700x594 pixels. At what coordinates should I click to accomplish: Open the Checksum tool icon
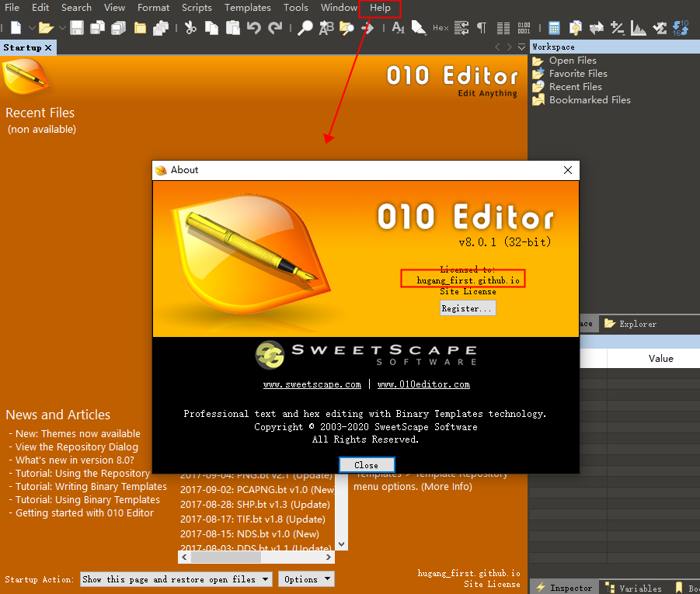pos(660,28)
